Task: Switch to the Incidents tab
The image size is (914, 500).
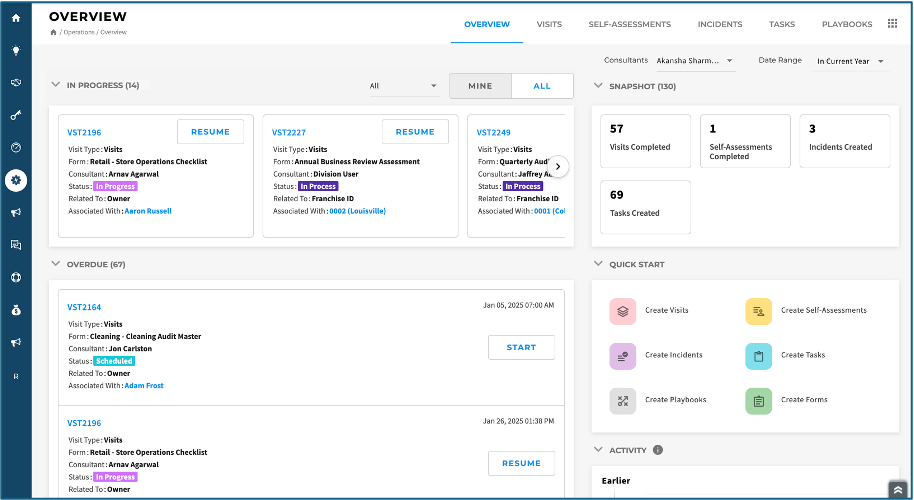Action: click(720, 24)
